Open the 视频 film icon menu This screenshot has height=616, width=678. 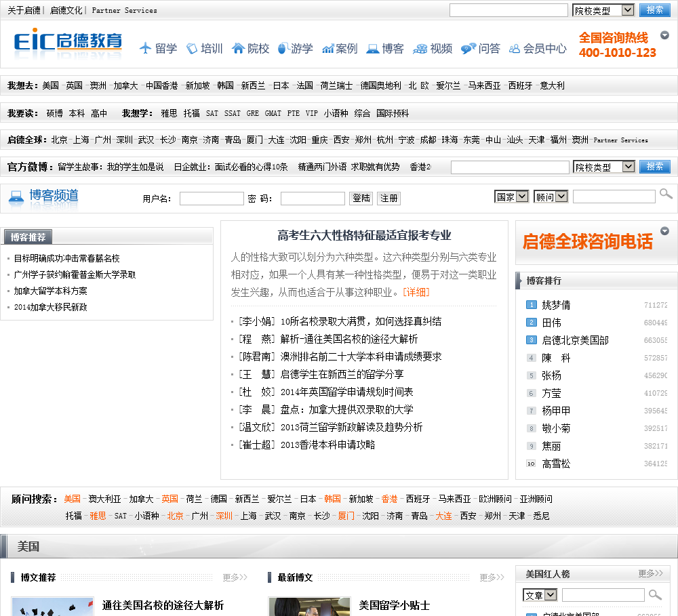point(433,48)
